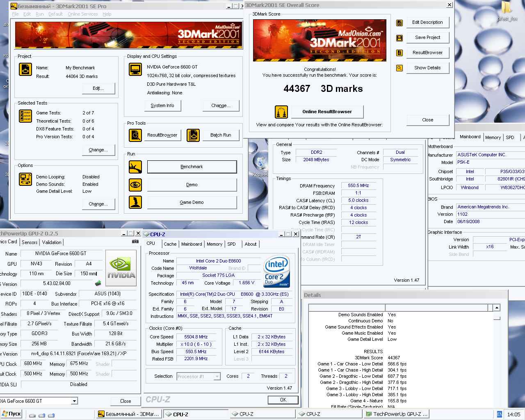
Task: Click the Edit Description button
Action: pyautogui.click(x=427, y=23)
